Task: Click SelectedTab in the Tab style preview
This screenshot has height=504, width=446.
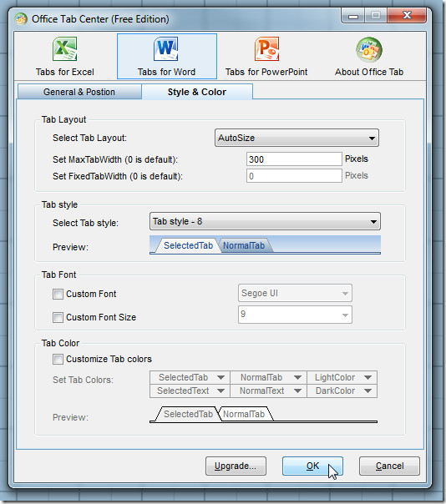Action: (188, 245)
